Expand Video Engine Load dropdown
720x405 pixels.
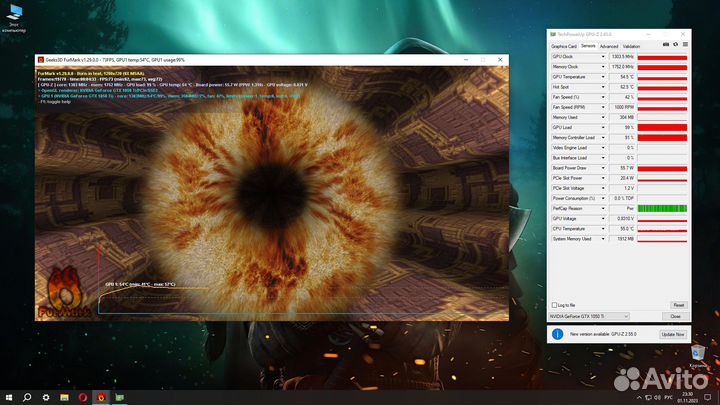[603, 148]
